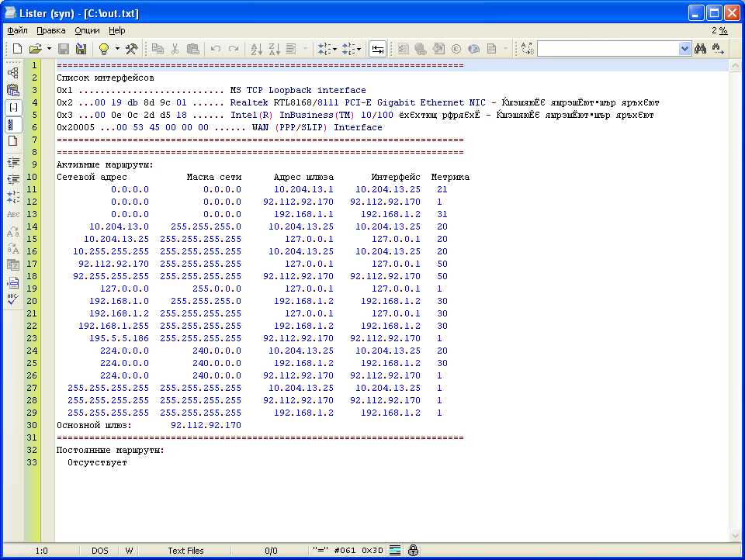The image size is (745, 560).
Task: Click the open folder icon
Action: tap(35, 48)
